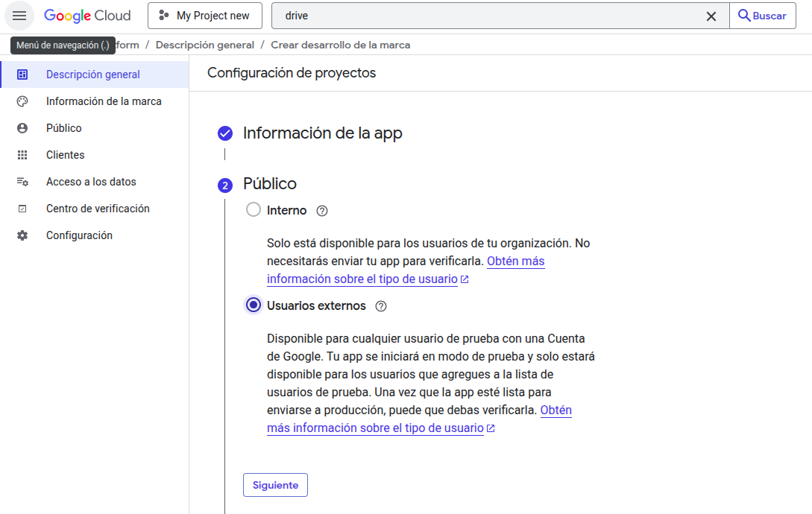
Task: Click the palette icon for Información de la marca
Action: click(x=22, y=101)
